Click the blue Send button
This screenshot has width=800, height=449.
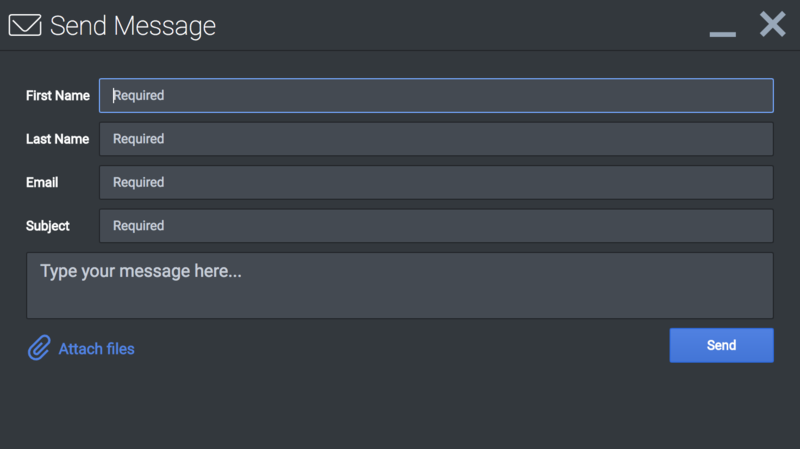(x=721, y=345)
